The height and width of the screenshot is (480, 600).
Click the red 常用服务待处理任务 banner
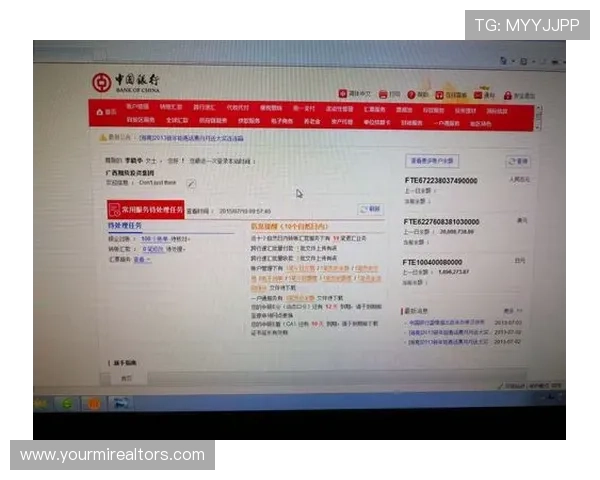click(145, 210)
